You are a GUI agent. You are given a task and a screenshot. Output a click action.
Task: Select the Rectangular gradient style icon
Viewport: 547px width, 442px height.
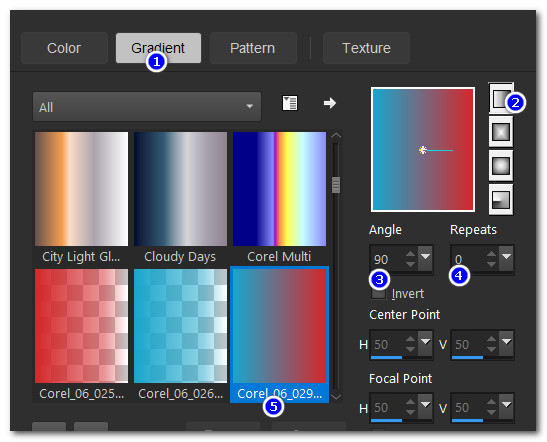(501, 132)
